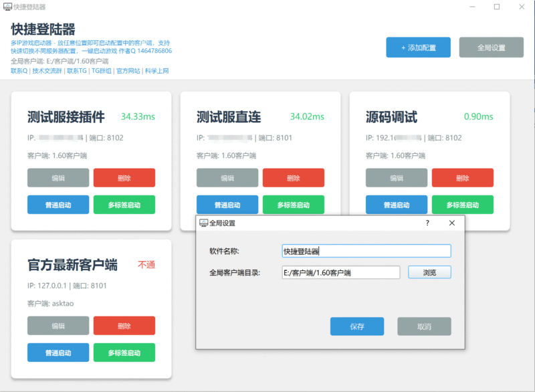Delete the 测试服直连 configuration
Viewport: 535px width, 392px height.
[x=294, y=178]
